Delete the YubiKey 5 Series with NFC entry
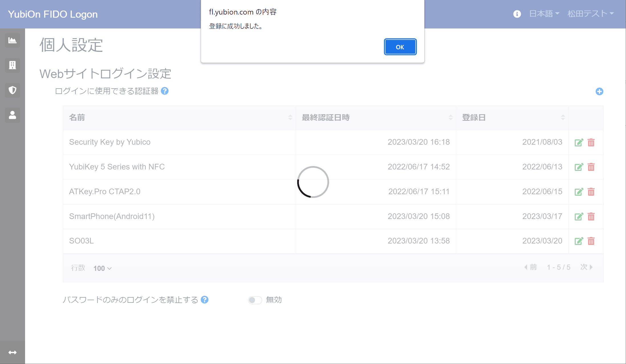Viewport: 626px width, 364px height. (591, 167)
